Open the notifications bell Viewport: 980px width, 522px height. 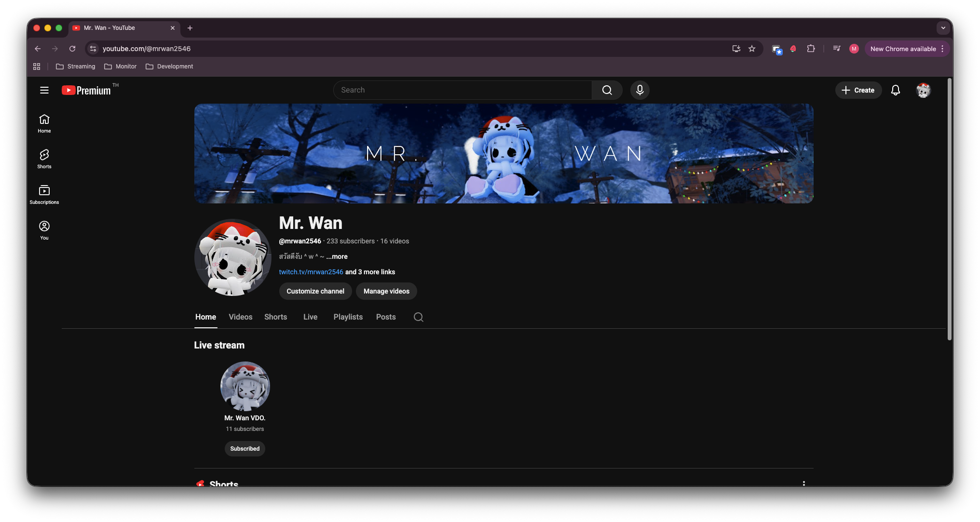point(895,90)
